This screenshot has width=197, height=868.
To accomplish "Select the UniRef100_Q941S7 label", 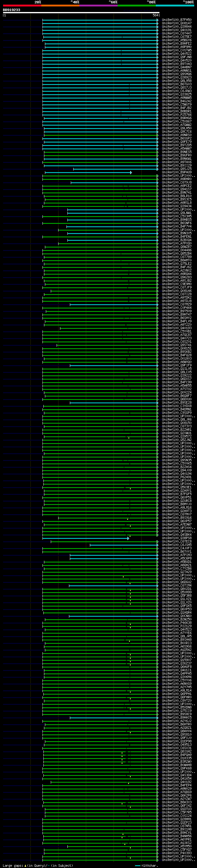I will point(177,189).
